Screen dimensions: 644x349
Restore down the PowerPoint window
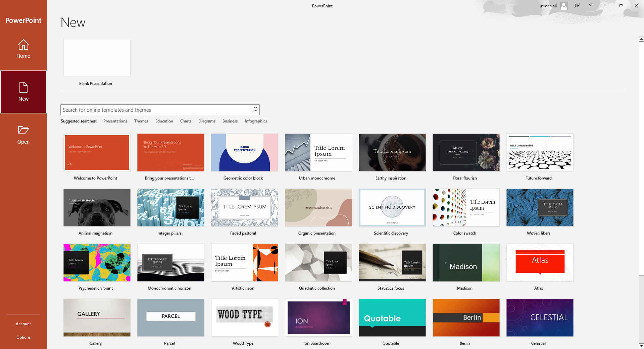621,6
